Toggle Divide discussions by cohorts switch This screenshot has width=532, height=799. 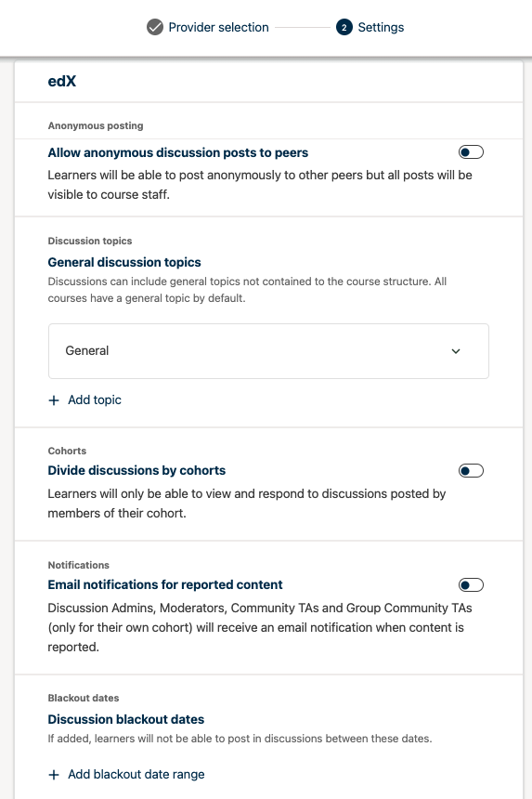pyautogui.click(x=471, y=470)
